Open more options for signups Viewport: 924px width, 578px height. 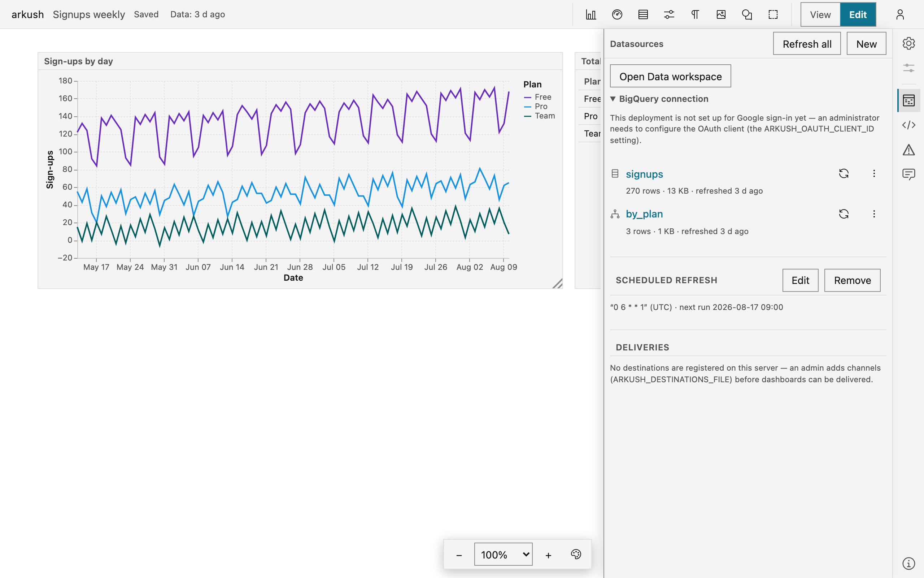click(874, 173)
